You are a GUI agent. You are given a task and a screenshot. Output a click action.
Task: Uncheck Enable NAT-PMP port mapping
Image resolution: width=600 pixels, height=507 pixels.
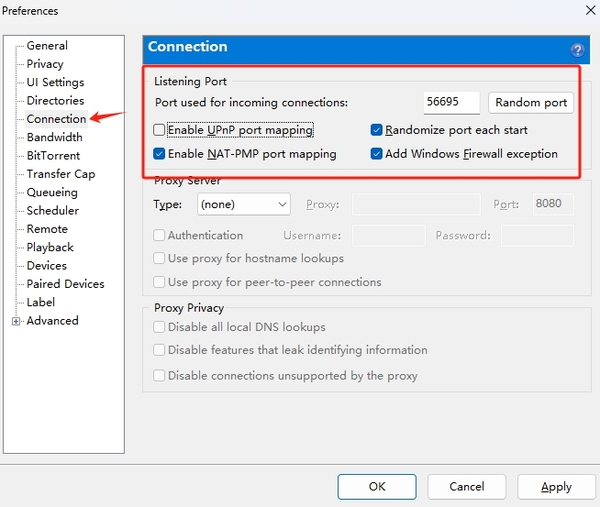[160, 154]
